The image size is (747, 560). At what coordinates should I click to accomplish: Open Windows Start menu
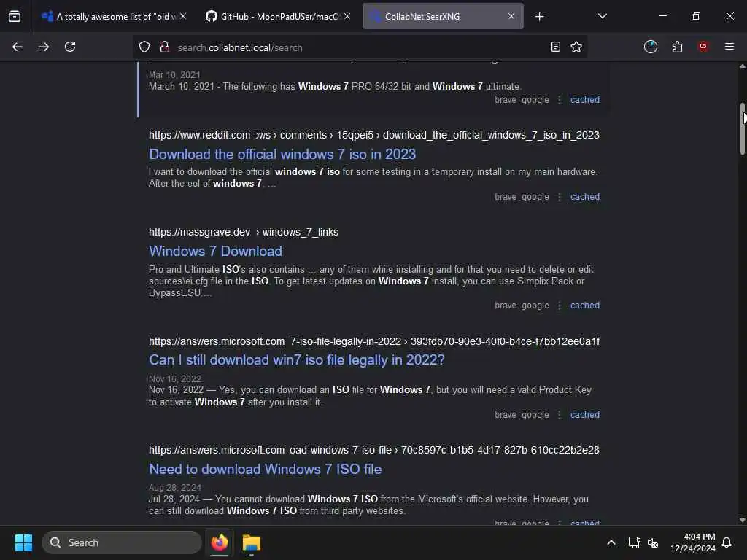click(x=23, y=542)
